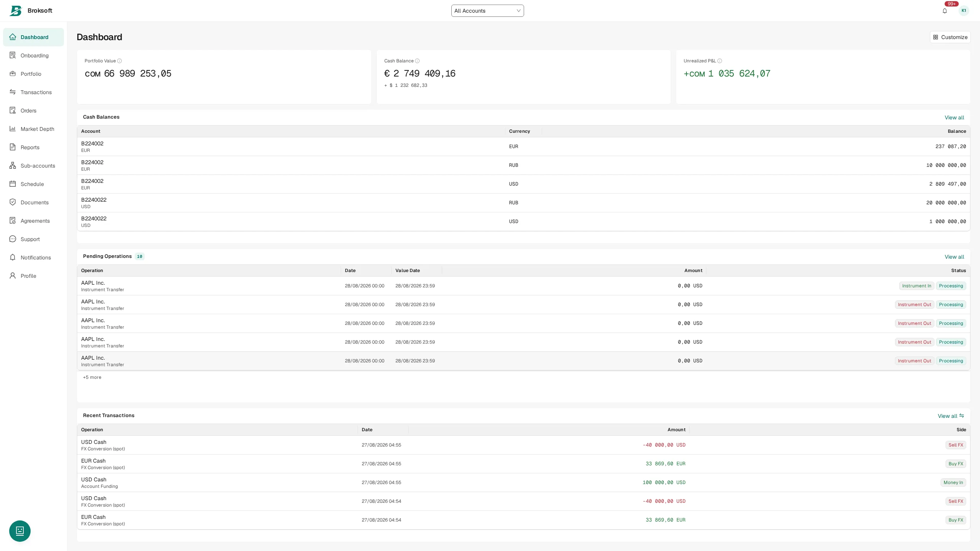
Task: Click the Dashboard home icon
Action: [13, 37]
